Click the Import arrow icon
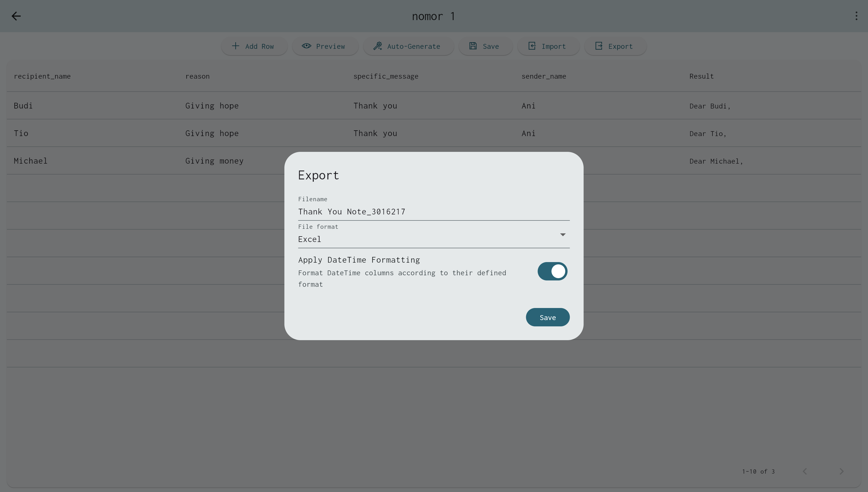The width and height of the screenshot is (868, 492). point(532,46)
